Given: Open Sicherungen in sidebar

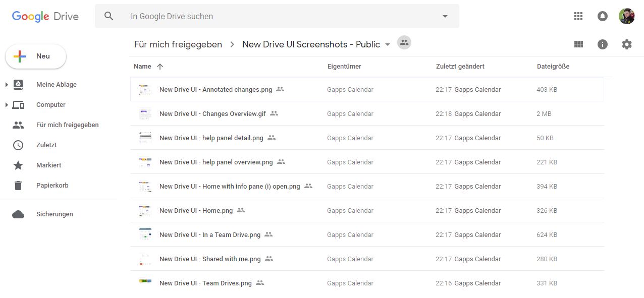Looking at the screenshot, I should pyautogui.click(x=55, y=214).
